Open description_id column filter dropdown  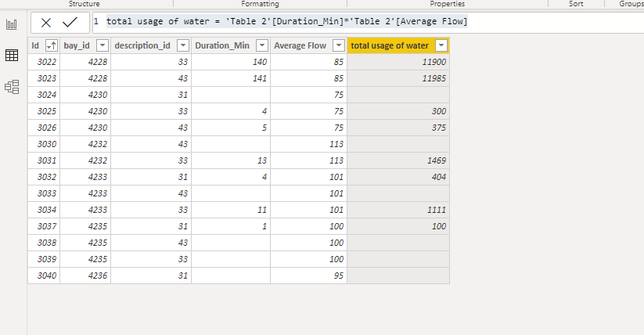pyautogui.click(x=183, y=45)
